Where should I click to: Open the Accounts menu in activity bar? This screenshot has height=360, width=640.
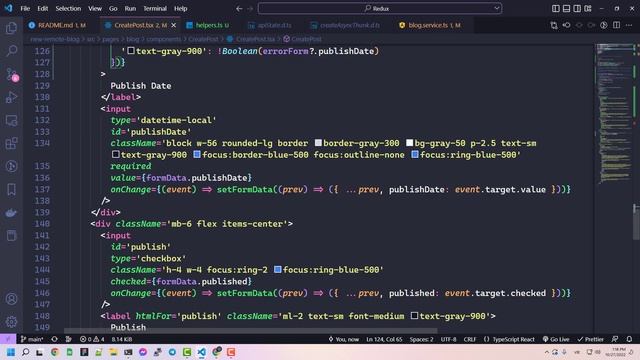coord(11,299)
